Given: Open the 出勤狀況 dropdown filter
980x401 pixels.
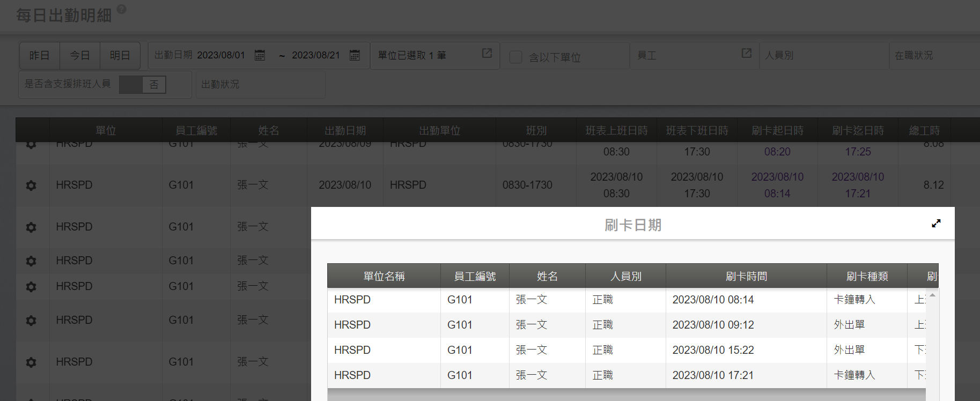Looking at the screenshot, I should (260, 85).
